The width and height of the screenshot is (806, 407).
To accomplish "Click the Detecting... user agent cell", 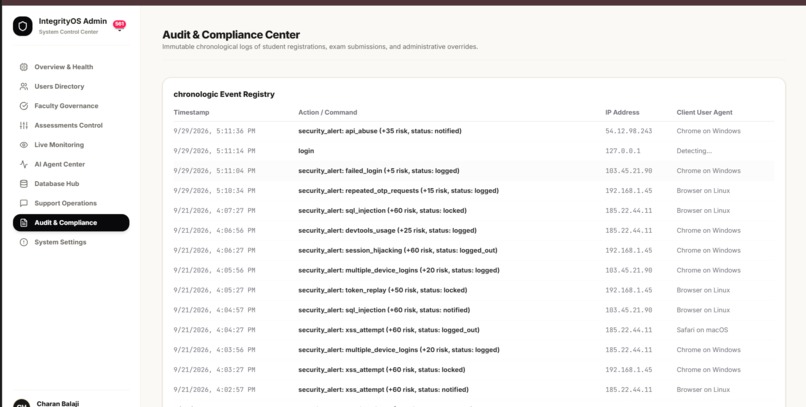I will click(694, 151).
